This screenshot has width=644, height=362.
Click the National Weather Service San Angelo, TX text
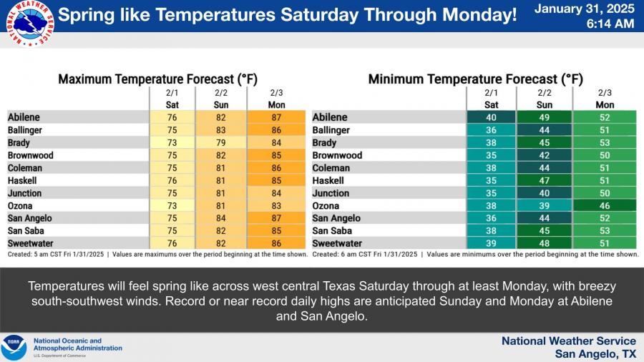coord(568,348)
